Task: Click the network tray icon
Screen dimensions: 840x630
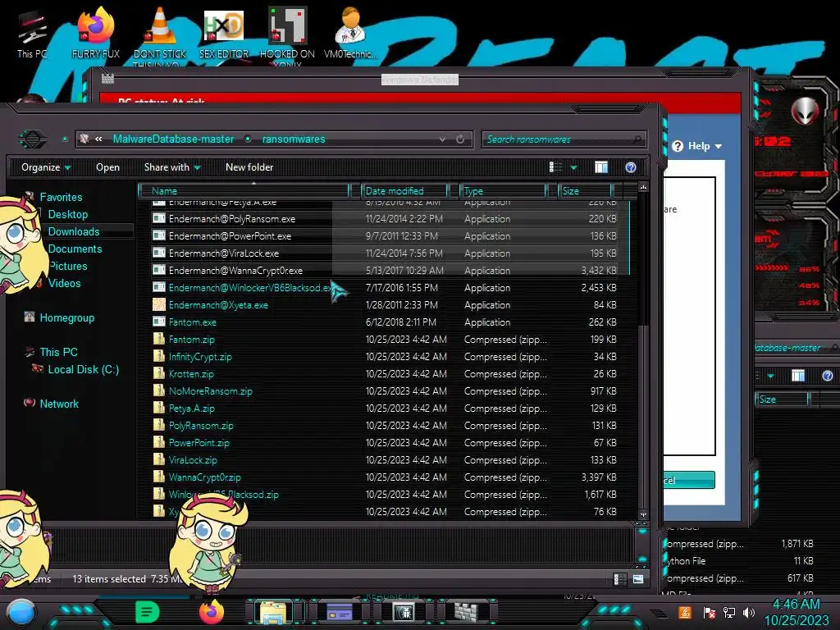Action: coord(728,612)
